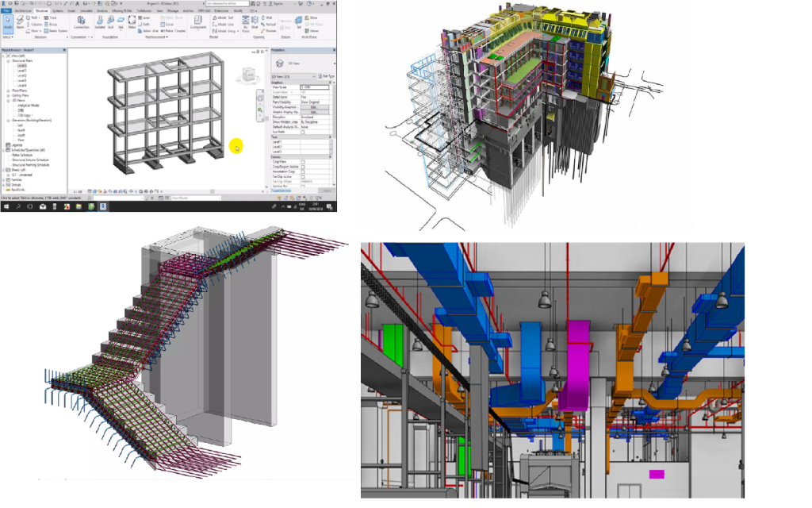Viewport: 812px width, 508px height.
Task: Choose the Fabric Area tool
Action: [147, 31]
